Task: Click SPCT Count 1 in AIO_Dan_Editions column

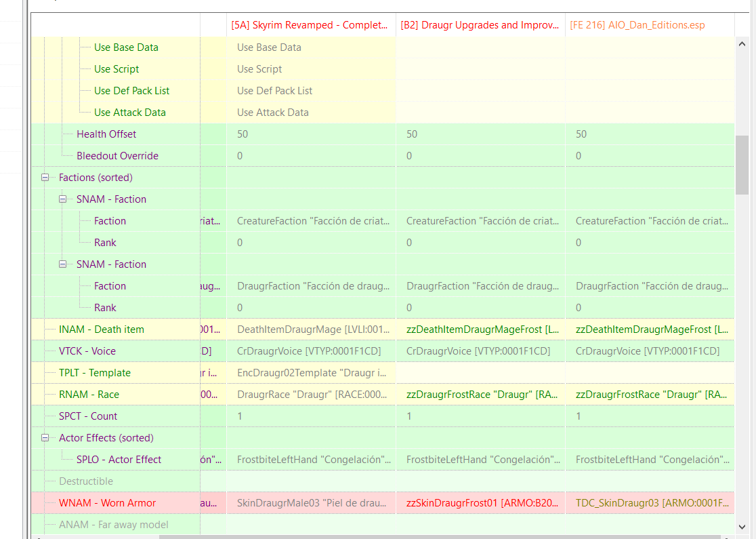Action: (x=650, y=416)
